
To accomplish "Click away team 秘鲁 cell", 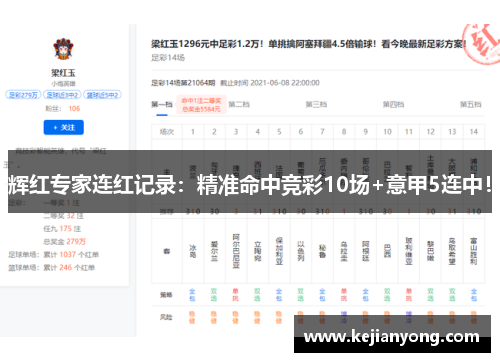I will coord(322,251).
